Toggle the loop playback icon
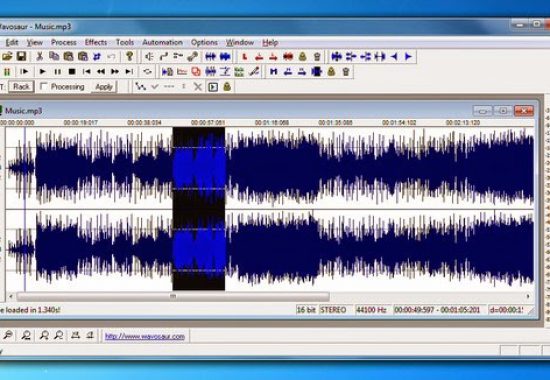550x380 pixels. (148, 72)
